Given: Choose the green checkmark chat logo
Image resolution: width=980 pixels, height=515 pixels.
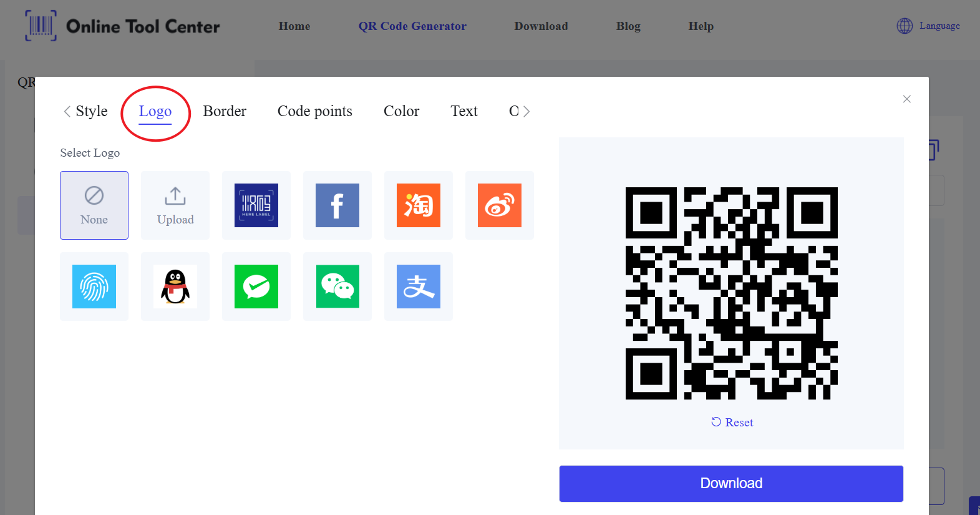Looking at the screenshot, I should coord(256,287).
